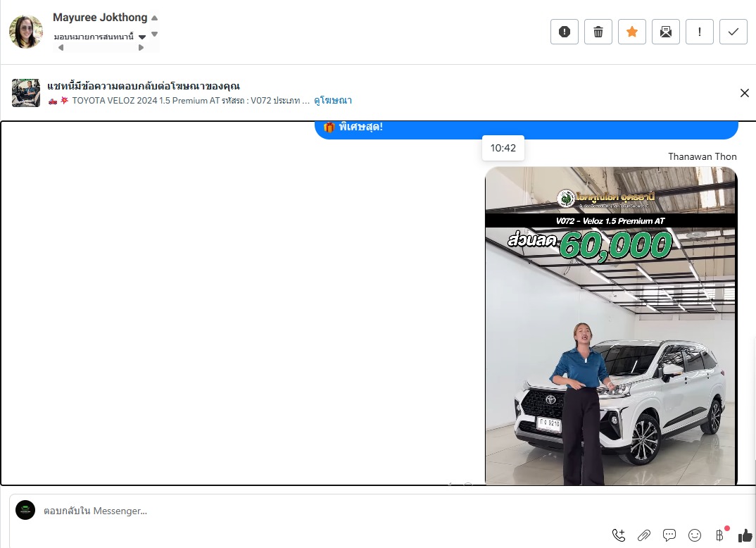Open payment request baht icon

(720, 535)
